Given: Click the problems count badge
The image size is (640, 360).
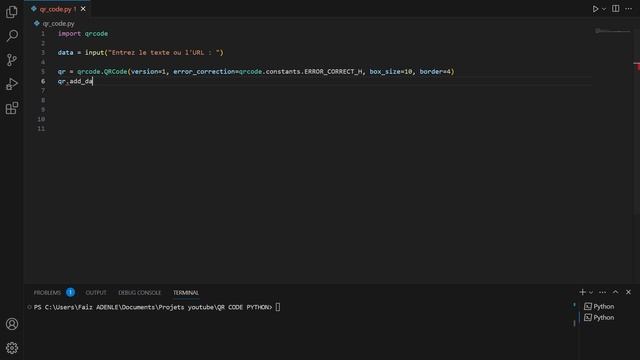Looking at the screenshot, I should (70, 292).
